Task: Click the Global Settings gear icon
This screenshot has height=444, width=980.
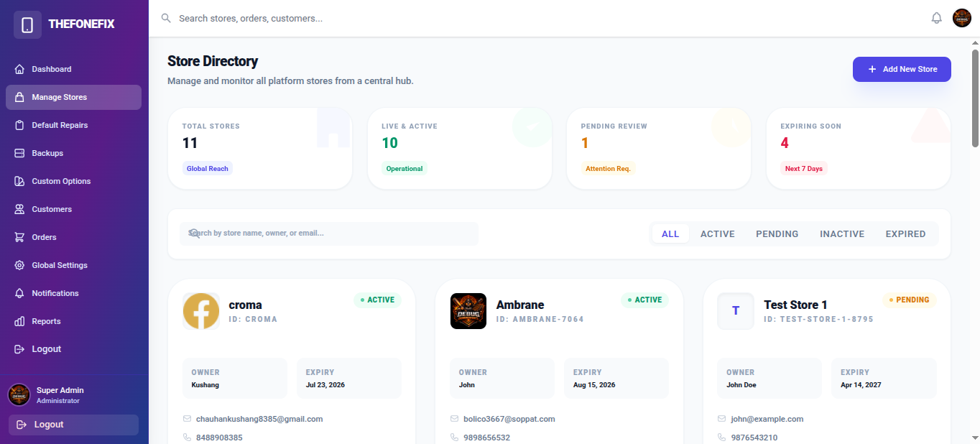Action: click(19, 265)
